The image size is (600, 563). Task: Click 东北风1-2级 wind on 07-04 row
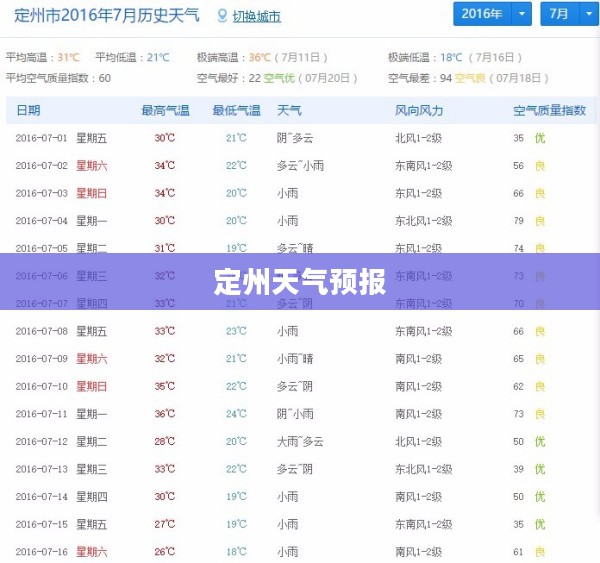(x=424, y=220)
